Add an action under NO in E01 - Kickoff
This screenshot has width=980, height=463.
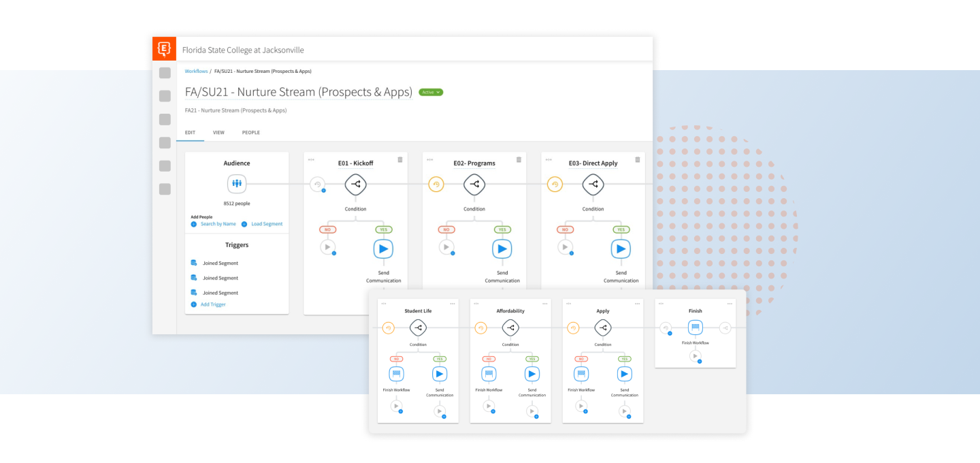pyautogui.click(x=328, y=247)
